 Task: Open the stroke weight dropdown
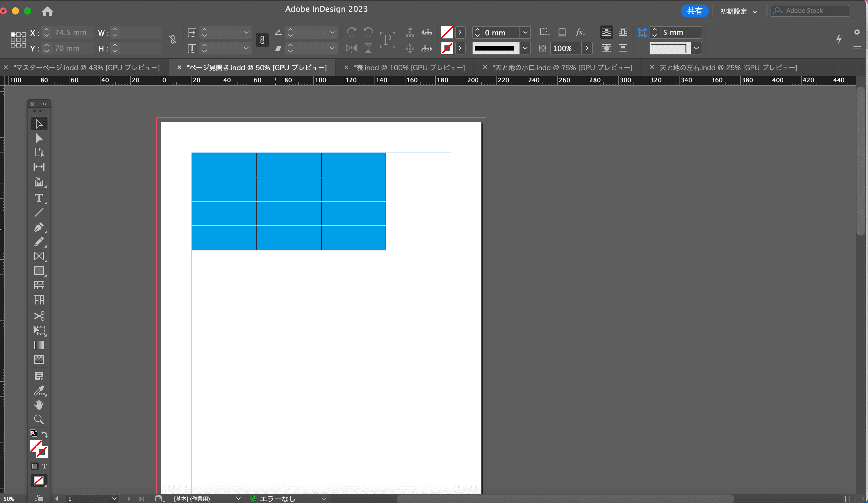pos(525,32)
